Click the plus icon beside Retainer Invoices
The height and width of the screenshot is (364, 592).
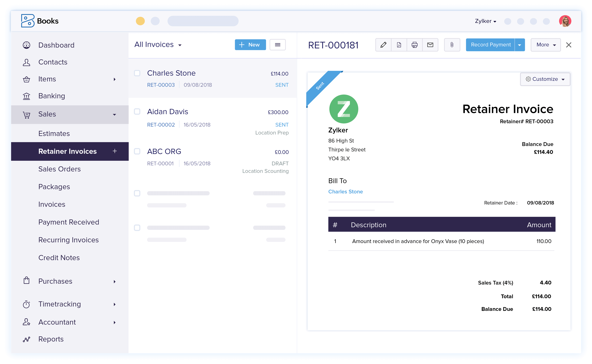(x=115, y=151)
